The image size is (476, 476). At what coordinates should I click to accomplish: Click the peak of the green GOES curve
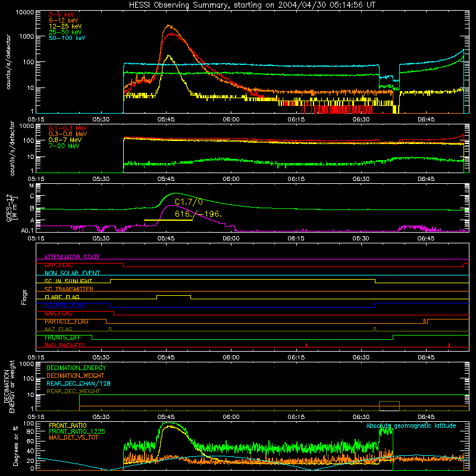[x=176, y=193]
